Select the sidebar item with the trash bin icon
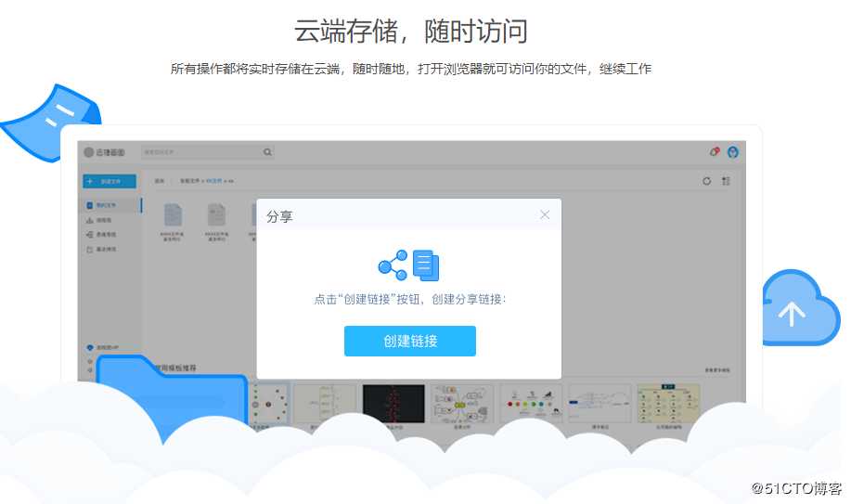Screen dimensions: 851x504 point(101,250)
